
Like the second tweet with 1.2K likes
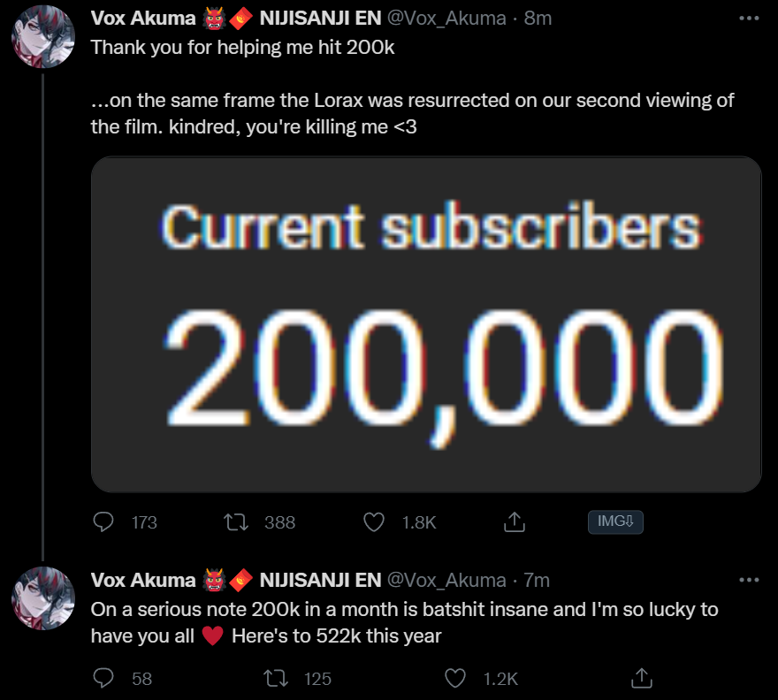click(x=455, y=678)
